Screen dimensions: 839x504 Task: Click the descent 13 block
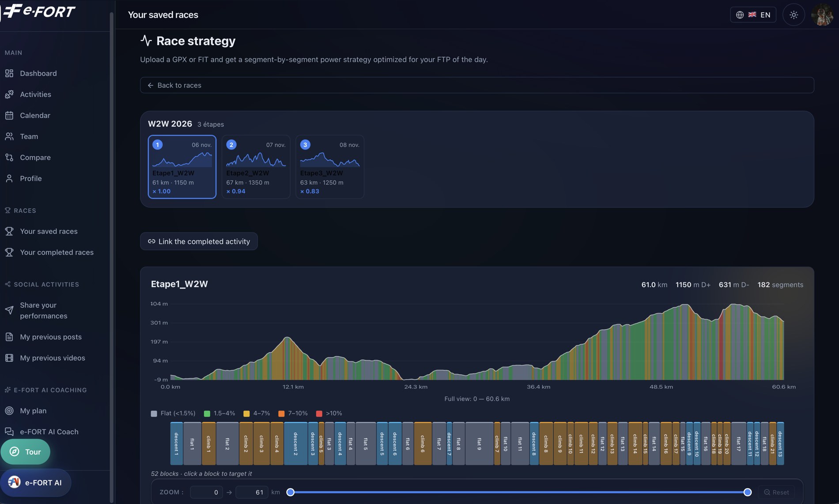pos(780,444)
